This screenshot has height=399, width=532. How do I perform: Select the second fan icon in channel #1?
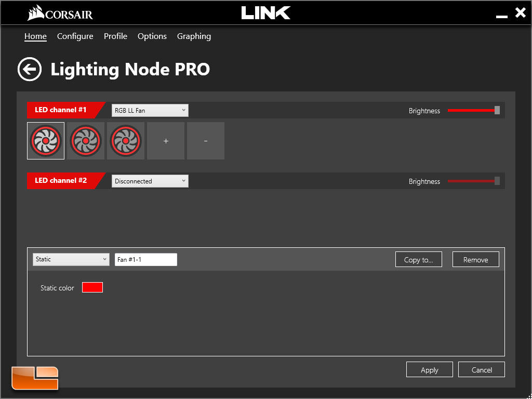[x=86, y=141]
